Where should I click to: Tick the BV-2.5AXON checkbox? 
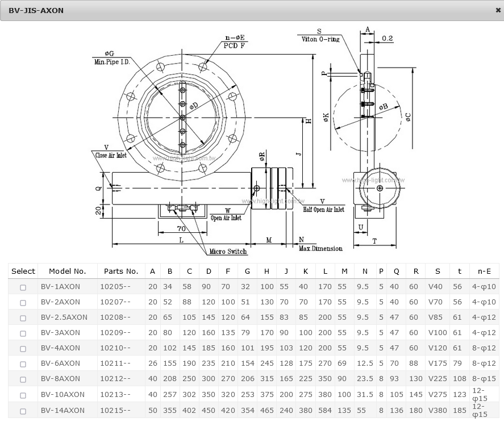[x=23, y=317]
